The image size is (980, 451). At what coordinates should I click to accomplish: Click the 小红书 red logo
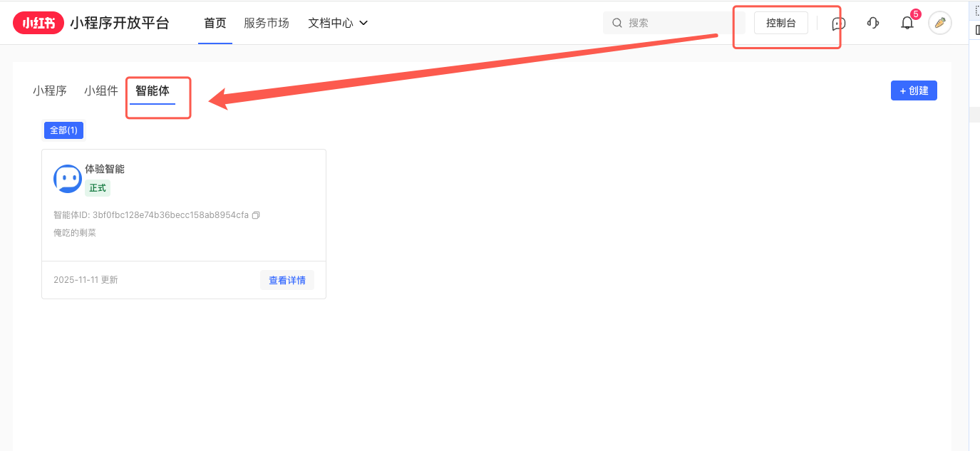(38, 23)
